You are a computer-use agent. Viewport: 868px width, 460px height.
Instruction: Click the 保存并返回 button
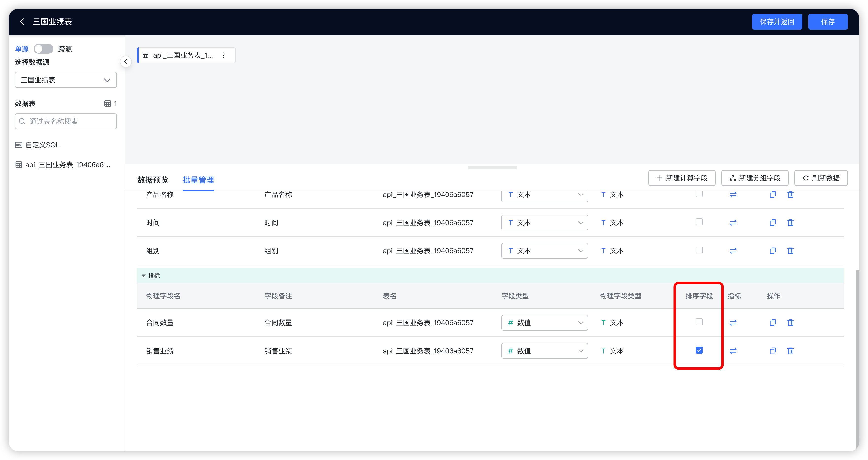click(x=777, y=22)
